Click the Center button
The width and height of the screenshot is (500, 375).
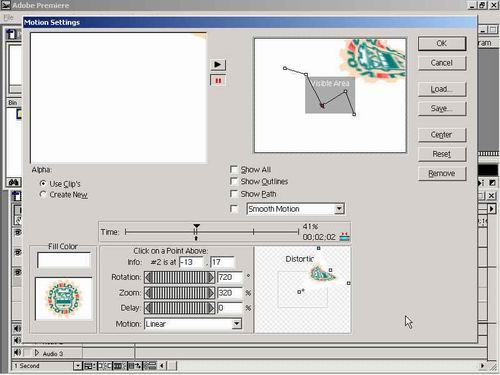tap(442, 135)
